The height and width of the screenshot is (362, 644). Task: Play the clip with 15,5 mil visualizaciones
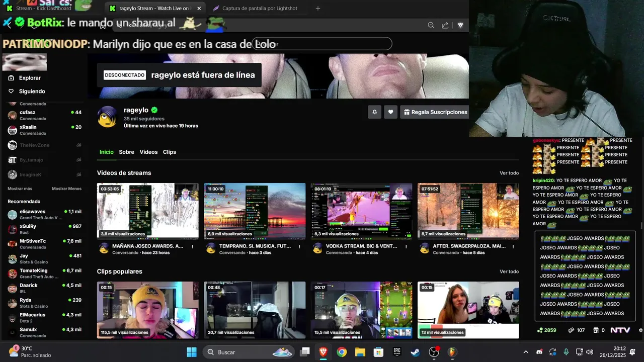(x=361, y=310)
